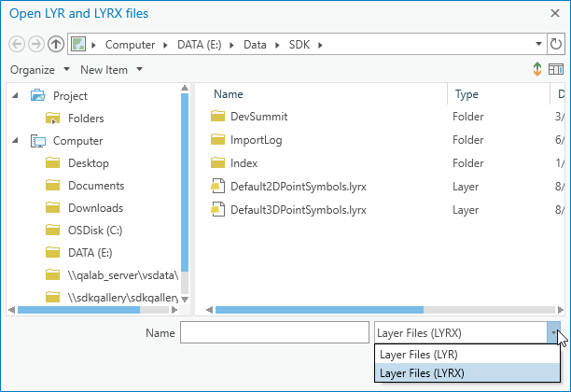Image resolution: width=571 pixels, height=392 pixels.
Task: Collapse the Project tree node
Action: pos(15,95)
